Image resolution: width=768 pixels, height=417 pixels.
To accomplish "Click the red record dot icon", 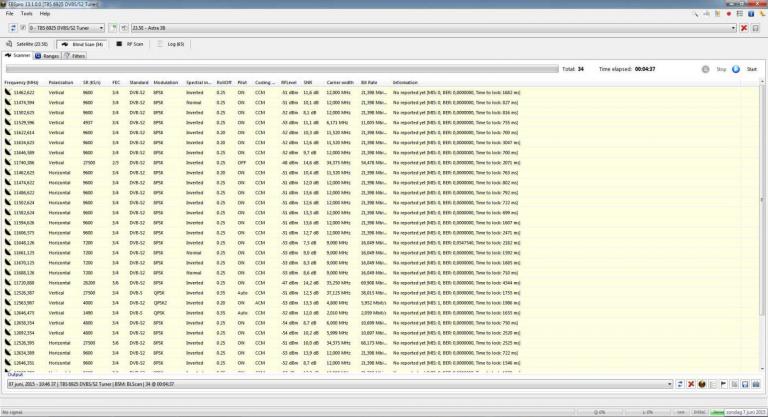I will [728, 14].
